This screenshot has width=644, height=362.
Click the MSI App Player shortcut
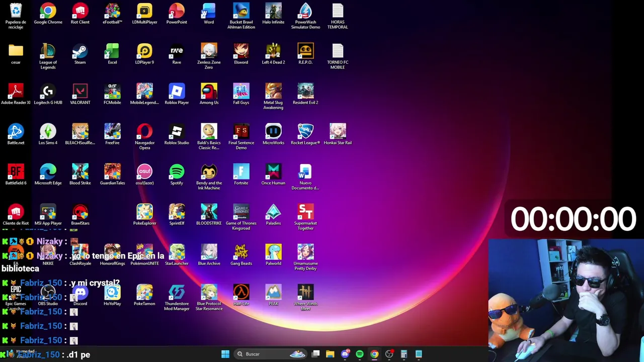[48, 215]
